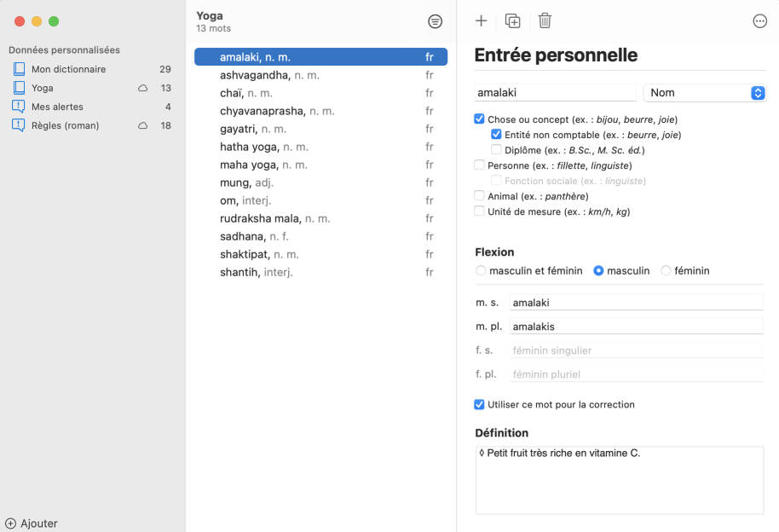Enable the Personne checkbox

[479, 165]
